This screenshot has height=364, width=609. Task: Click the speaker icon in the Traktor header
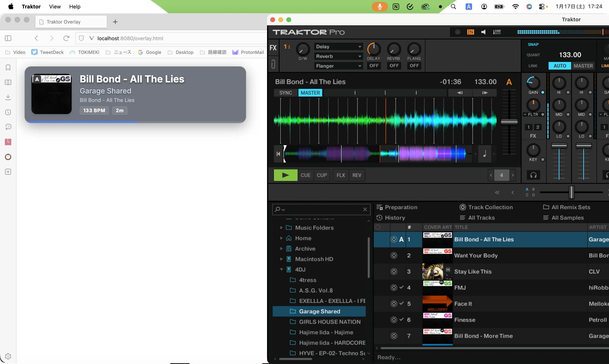(483, 32)
